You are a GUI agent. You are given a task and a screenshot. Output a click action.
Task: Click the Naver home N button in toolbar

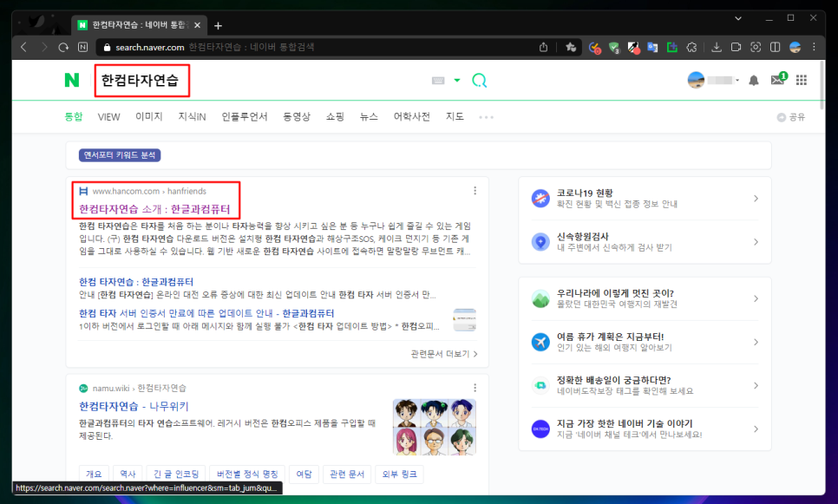(x=82, y=47)
